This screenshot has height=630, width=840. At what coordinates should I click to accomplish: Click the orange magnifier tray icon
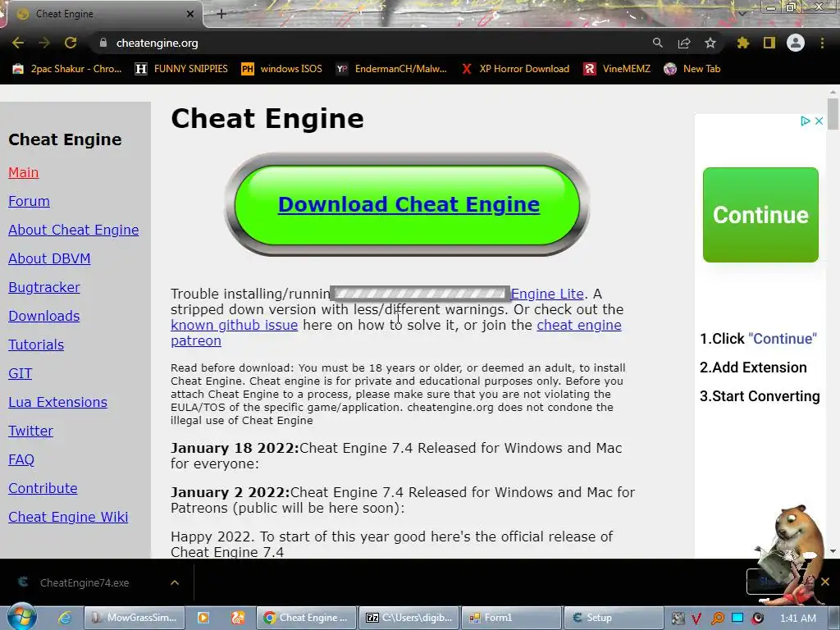coord(717,619)
